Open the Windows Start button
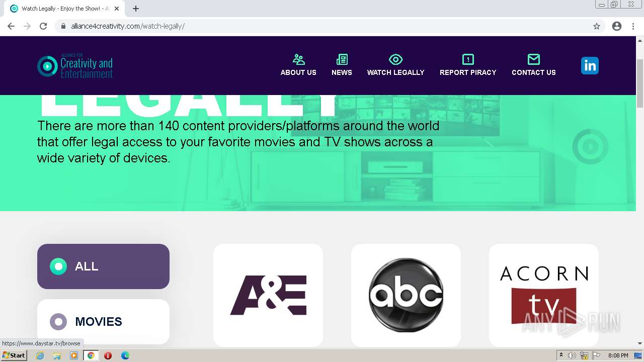The height and width of the screenshot is (362, 644). [14, 355]
